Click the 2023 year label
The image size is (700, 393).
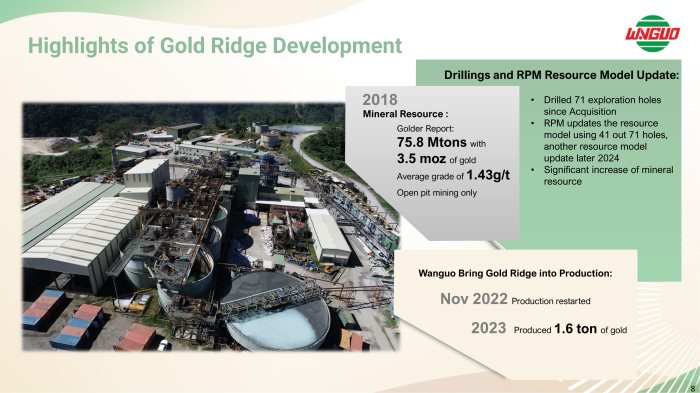click(488, 328)
